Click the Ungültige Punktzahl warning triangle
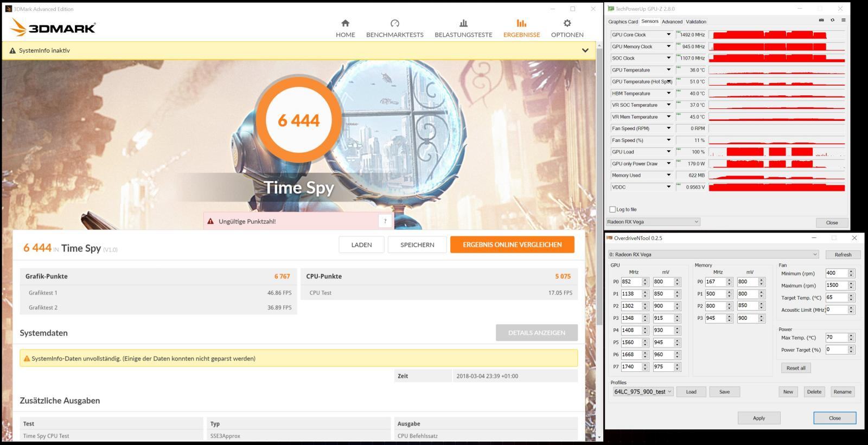This screenshot has width=868, height=445. (x=210, y=221)
